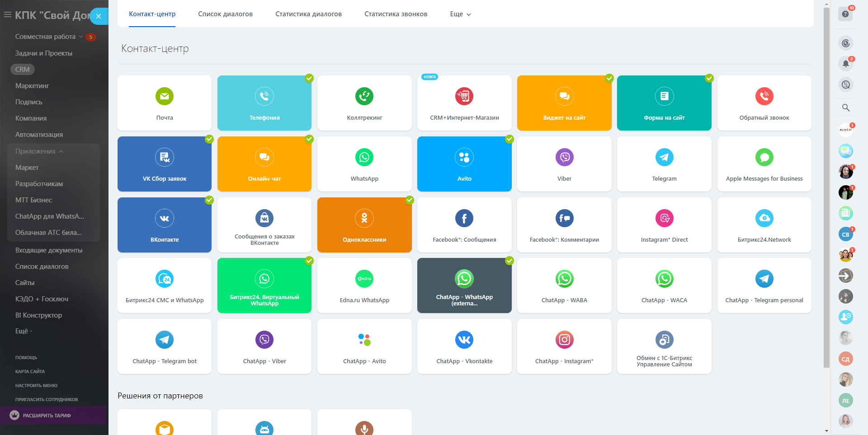Click the WhatsApp channel icon
Image resolution: width=868 pixels, height=435 pixels.
coord(364,158)
